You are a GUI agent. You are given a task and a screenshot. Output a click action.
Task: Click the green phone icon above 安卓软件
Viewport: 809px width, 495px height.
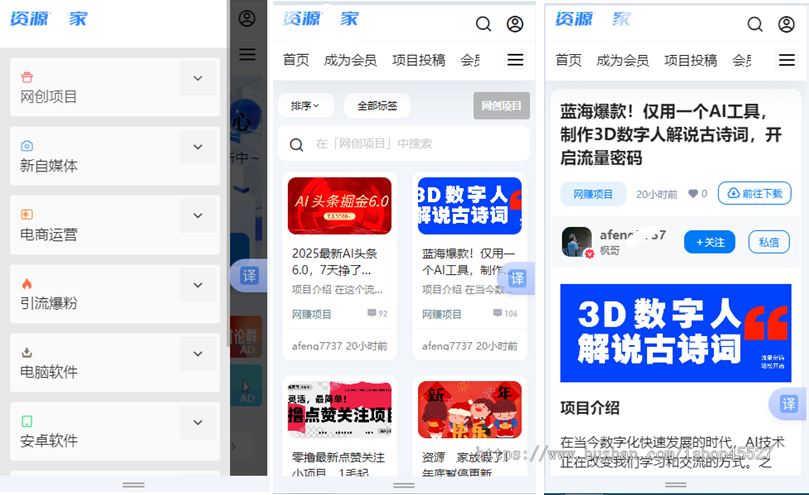pyautogui.click(x=27, y=421)
